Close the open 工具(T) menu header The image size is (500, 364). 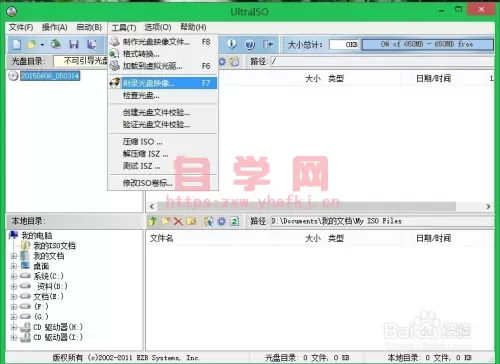coord(124,28)
